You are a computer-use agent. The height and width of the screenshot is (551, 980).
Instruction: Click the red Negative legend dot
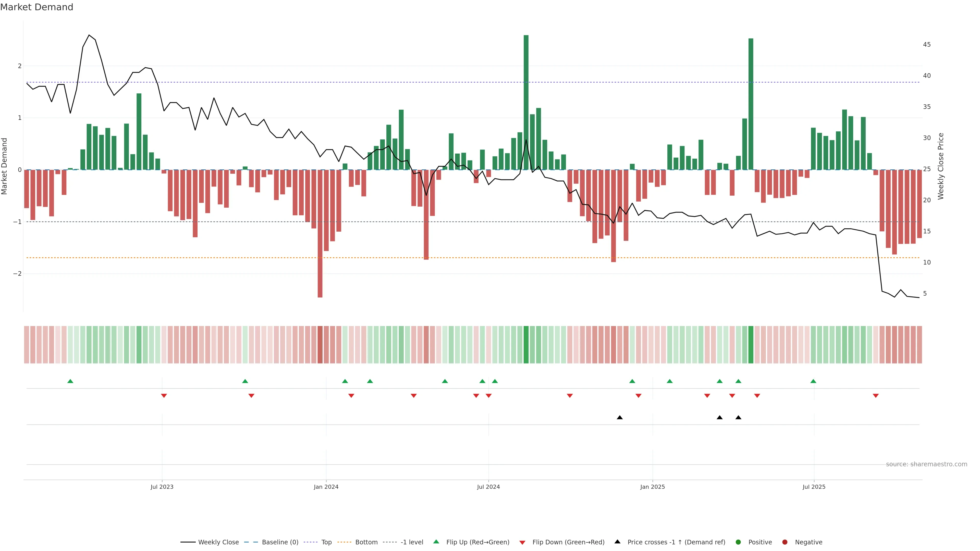pyautogui.click(x=785, y=542)
